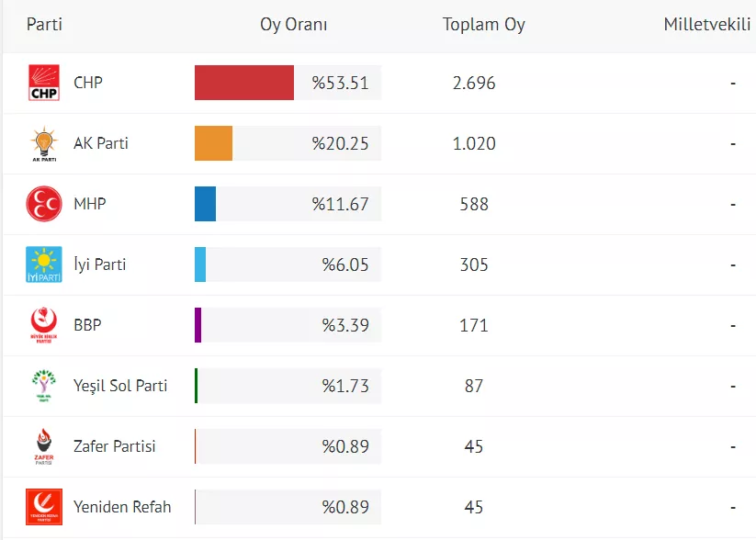Screen dimensions: 756x540
Task: Sort by the Toplam Oy column header
Action: [484, 25]
